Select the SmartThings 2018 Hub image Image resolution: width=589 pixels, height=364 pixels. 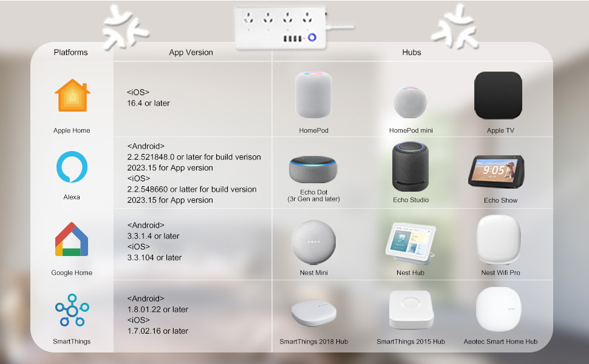(x=314, y=312)
